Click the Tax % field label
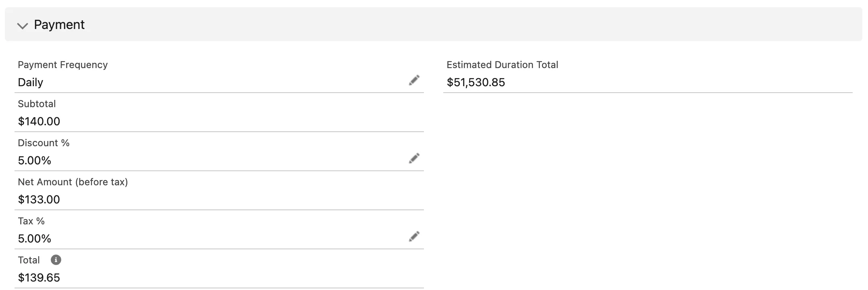Image resolution: width=868 pixels, height=290 pixels. 31,221
